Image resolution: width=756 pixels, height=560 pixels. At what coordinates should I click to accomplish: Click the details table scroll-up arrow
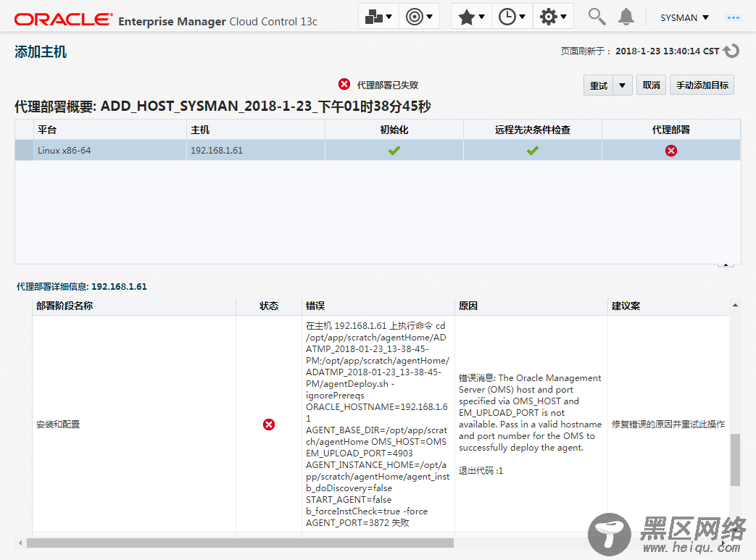(x=735, y=305)
